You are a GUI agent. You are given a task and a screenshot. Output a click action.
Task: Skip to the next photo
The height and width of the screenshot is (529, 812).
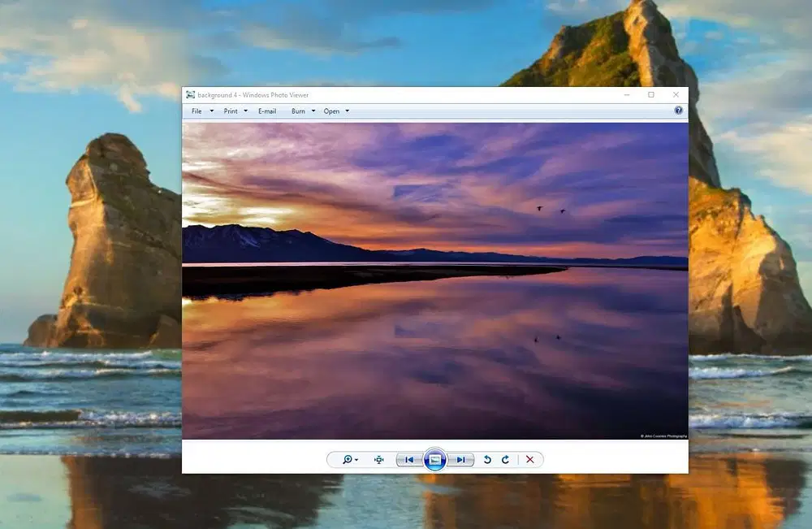click(x=461, y=460)
